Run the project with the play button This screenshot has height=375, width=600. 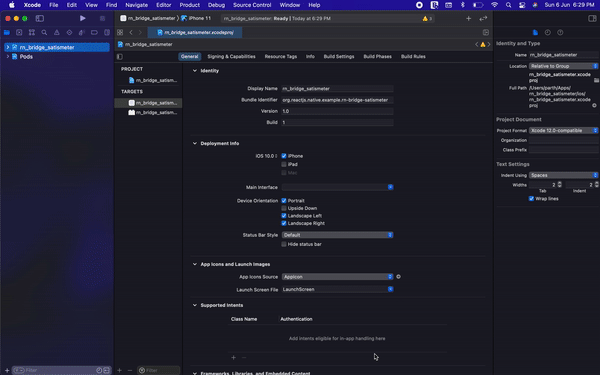point(82,18)
